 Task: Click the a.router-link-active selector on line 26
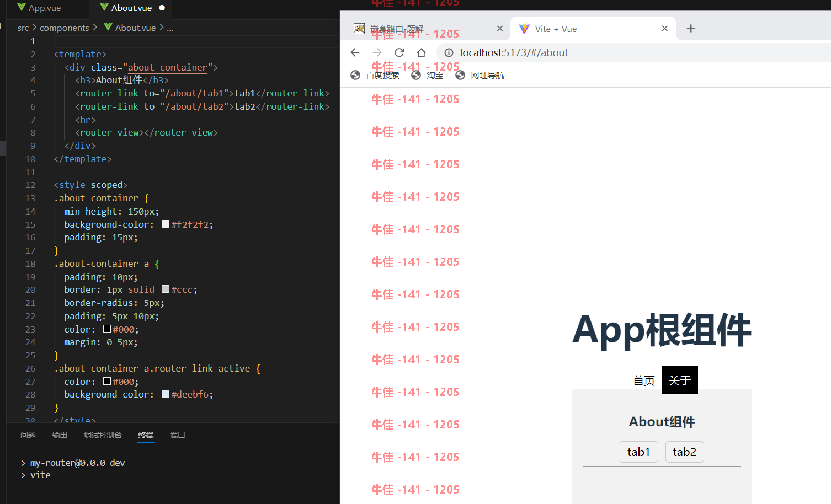(x=197, y=368)
